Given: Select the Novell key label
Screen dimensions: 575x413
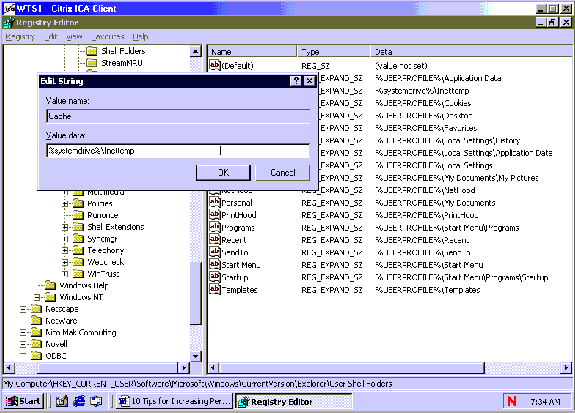Looking at the screenshot, I should (x=56, y=344).
